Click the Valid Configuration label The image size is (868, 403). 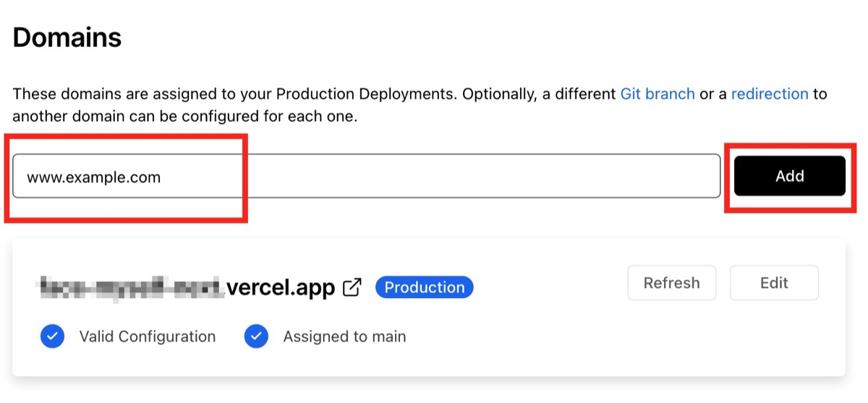coord(148,336)
